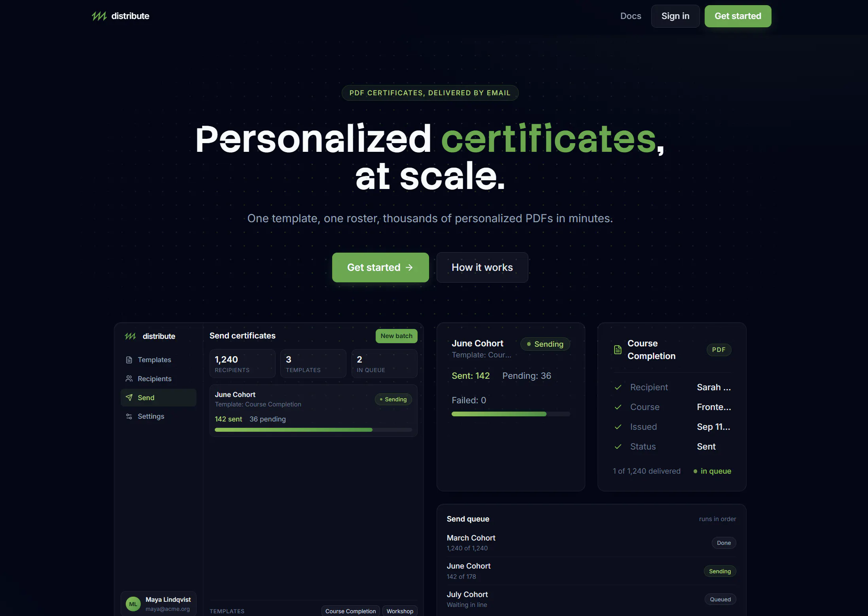Click the progress bar under Failed: 0
This screenshot has width=868, height=616.
tap(511, 414)
